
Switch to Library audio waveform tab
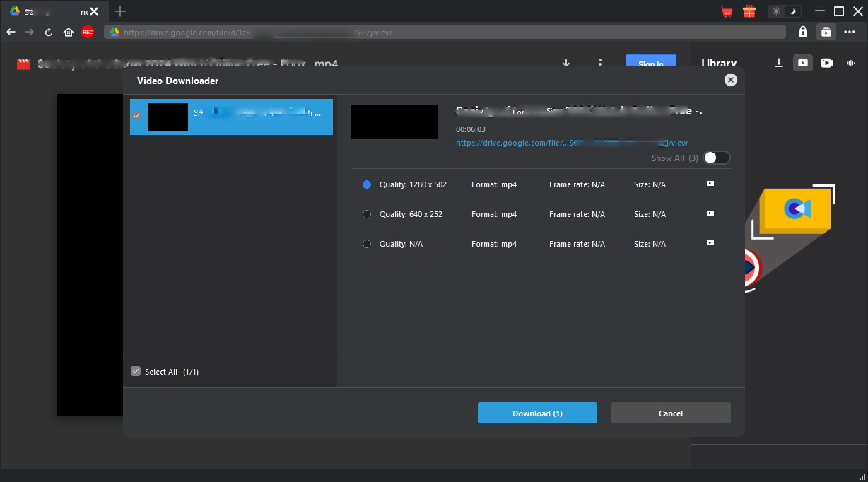851,63
